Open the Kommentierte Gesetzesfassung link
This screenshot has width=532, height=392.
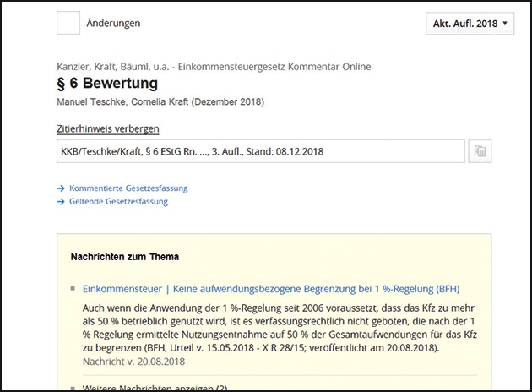pos(128,188)
